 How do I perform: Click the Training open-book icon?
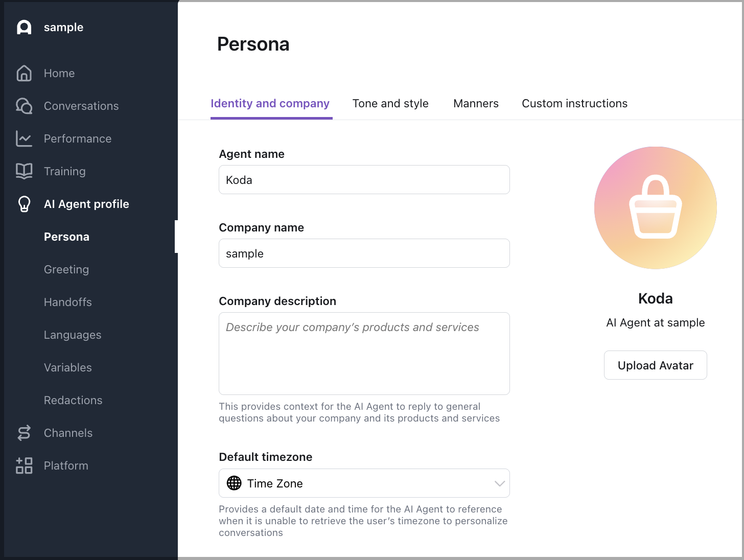(x=24, y=171)
